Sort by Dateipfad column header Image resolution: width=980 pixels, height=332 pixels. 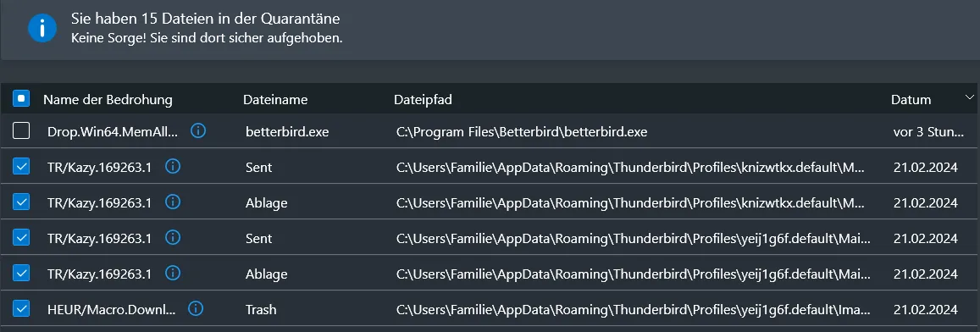pos(423,99)
